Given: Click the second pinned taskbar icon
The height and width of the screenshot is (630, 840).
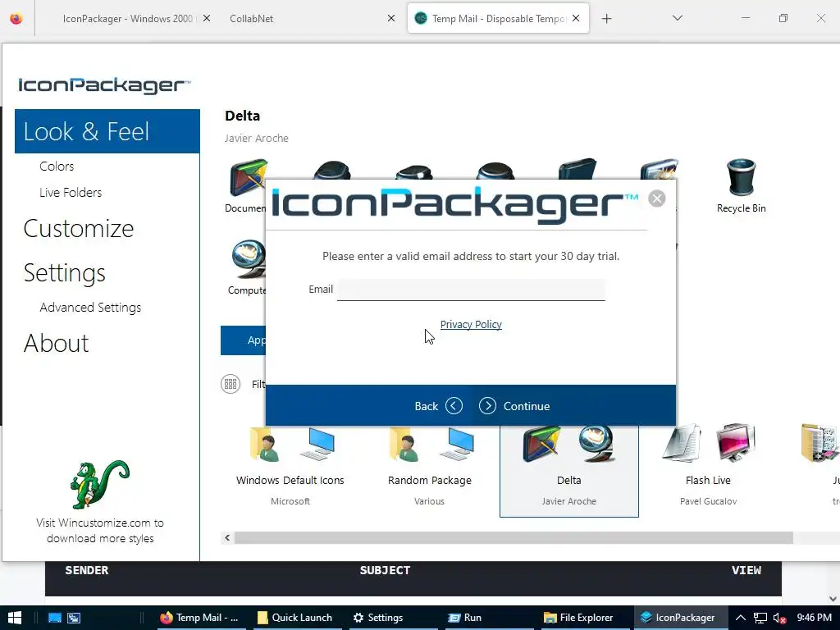Looking at the screenshot, I should (x=74, y=618).
